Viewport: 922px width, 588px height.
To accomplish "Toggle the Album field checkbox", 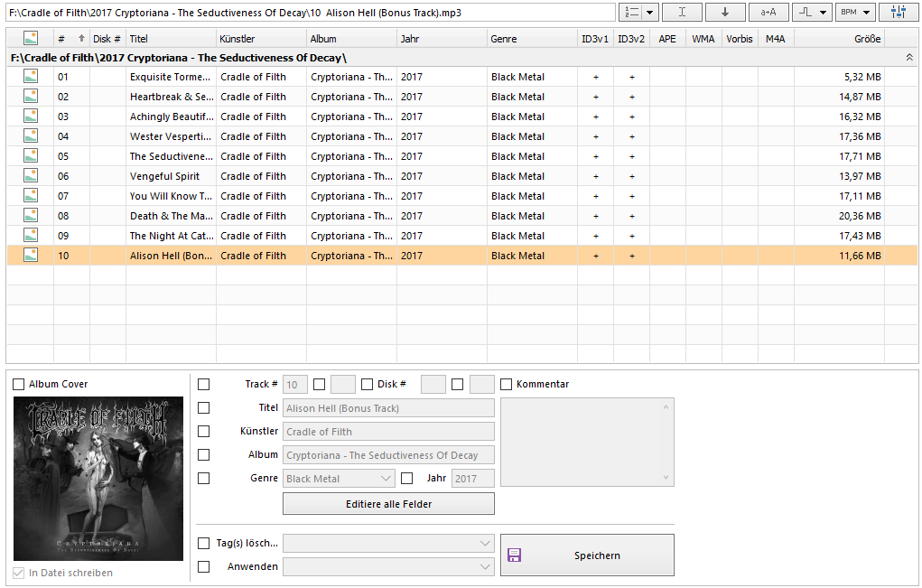I will [x=203, y=454].
